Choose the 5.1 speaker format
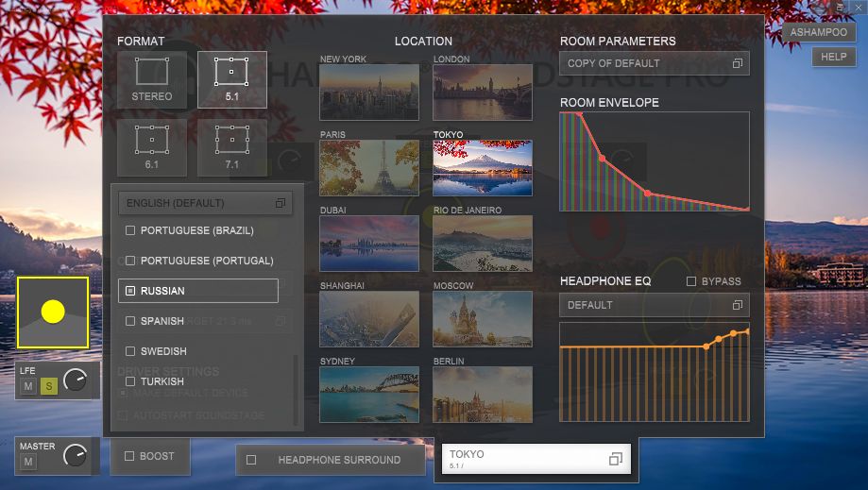The width and height of the screenshot is (868, 490). pyautogui.click(x=232, y=79)
